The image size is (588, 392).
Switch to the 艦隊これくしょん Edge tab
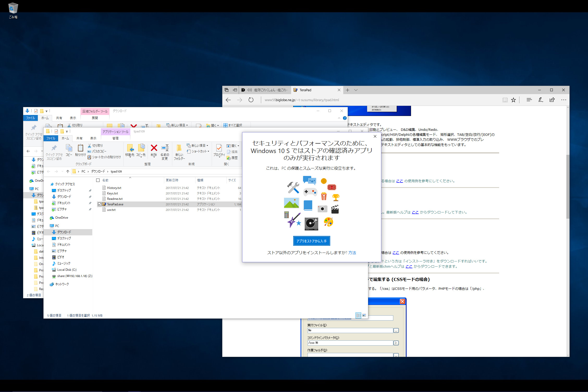(x=265, y=90)
